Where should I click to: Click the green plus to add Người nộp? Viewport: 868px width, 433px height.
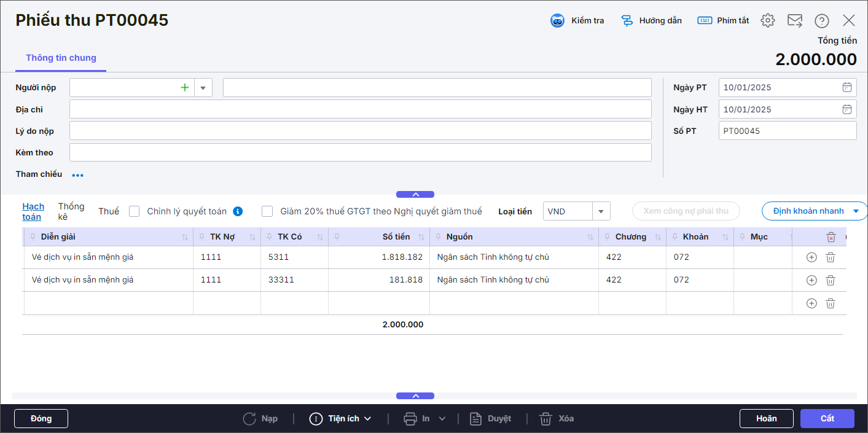(185, 88)
